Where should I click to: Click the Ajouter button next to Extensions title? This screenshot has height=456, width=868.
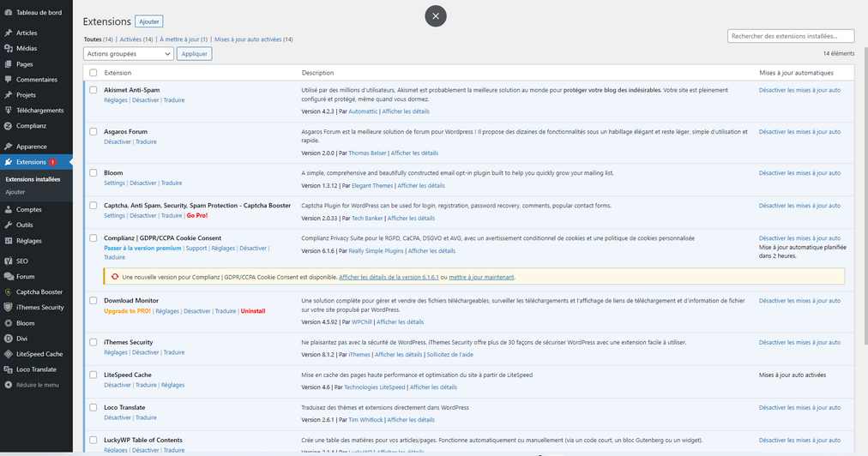click(x=149, y=21)
